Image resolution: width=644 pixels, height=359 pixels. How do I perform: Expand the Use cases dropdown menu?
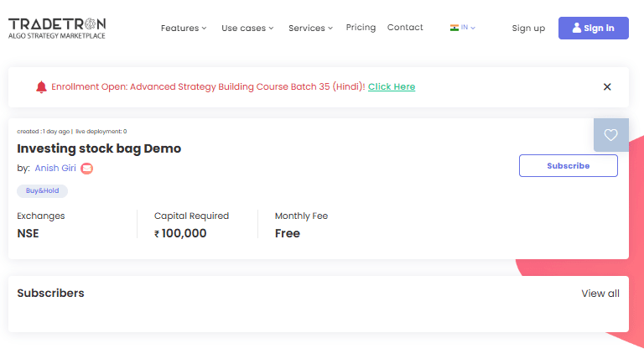[247, 28]
